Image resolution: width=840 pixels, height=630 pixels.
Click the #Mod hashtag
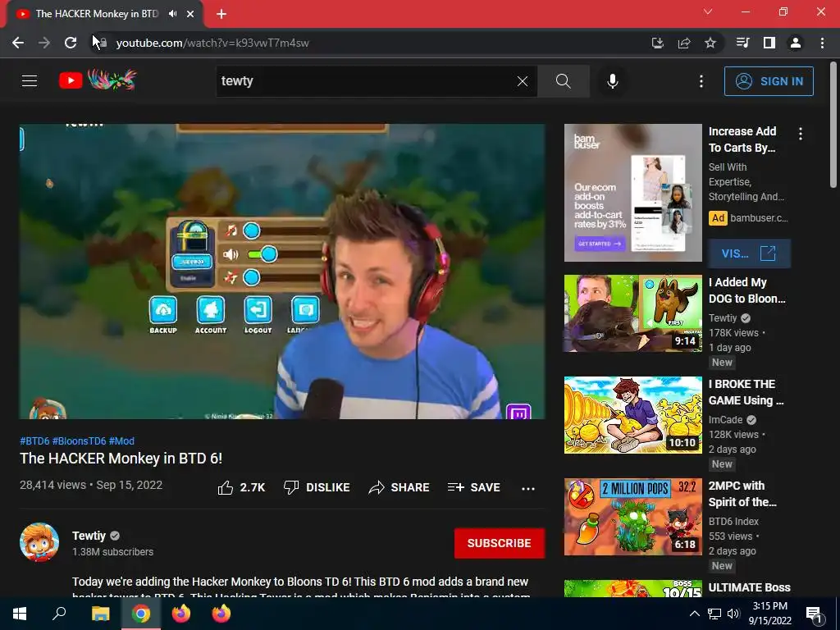(x=121, y=441)
